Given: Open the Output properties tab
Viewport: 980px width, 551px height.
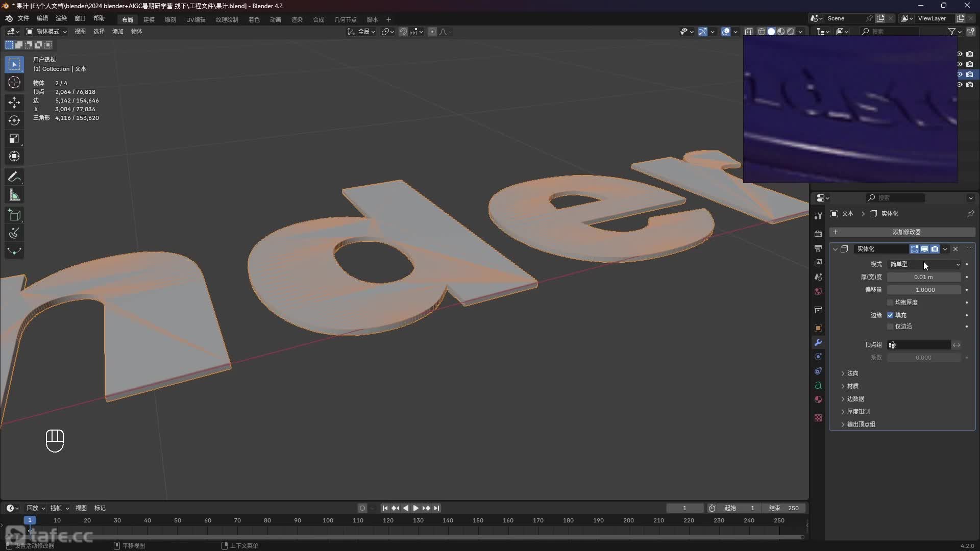Looking at the screenshot, I should 818,248.
